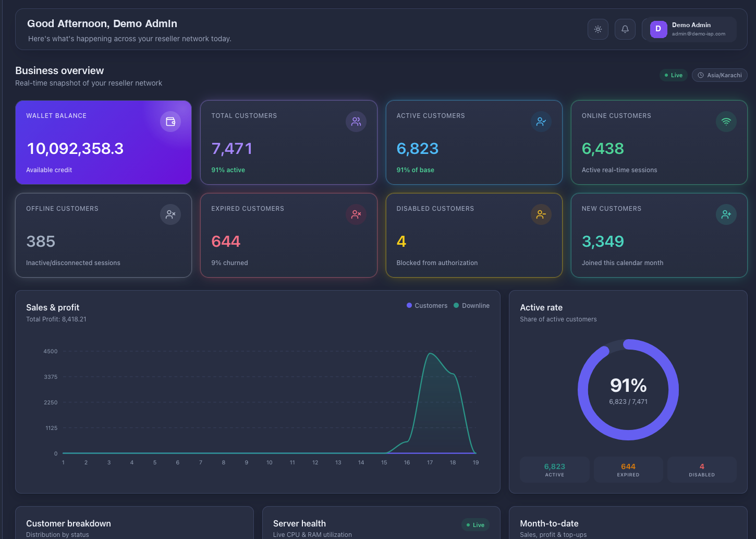Click the 91% of base label
The image size is (756, 539).
pyautogui.click(x=415, y=170)
